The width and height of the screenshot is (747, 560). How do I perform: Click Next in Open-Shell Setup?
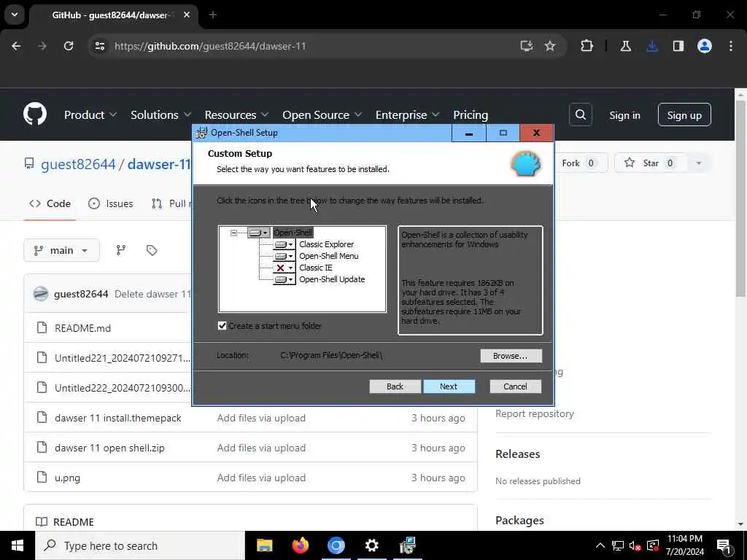pos(449,386)
